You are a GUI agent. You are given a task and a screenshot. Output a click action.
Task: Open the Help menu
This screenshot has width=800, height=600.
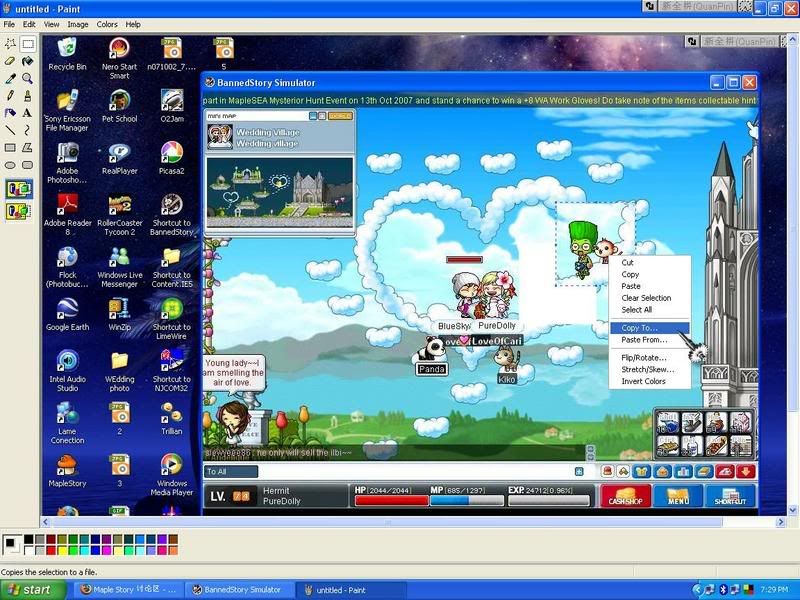pos(133,24)
